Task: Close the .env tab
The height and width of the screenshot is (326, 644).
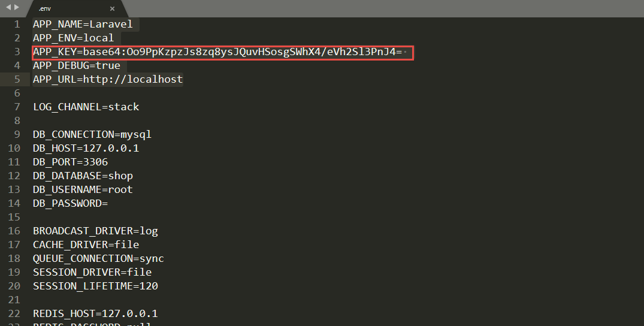Action: (113, 8)
